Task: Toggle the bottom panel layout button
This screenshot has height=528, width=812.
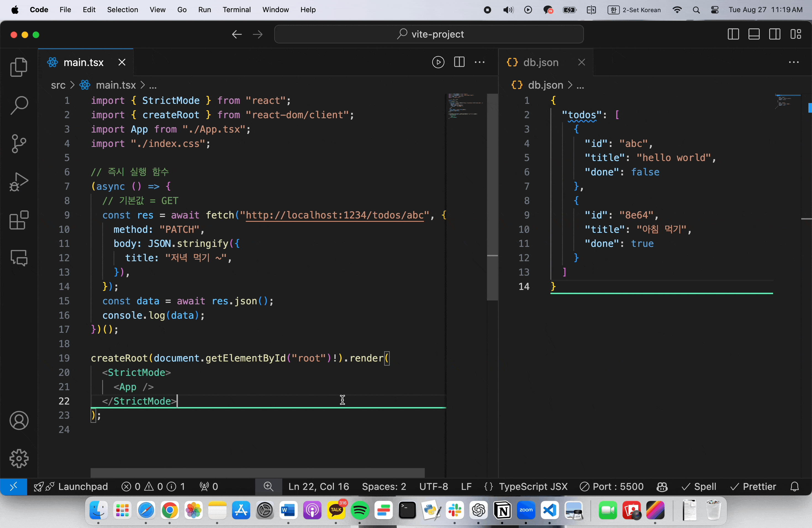Action: tap(754, 34)
